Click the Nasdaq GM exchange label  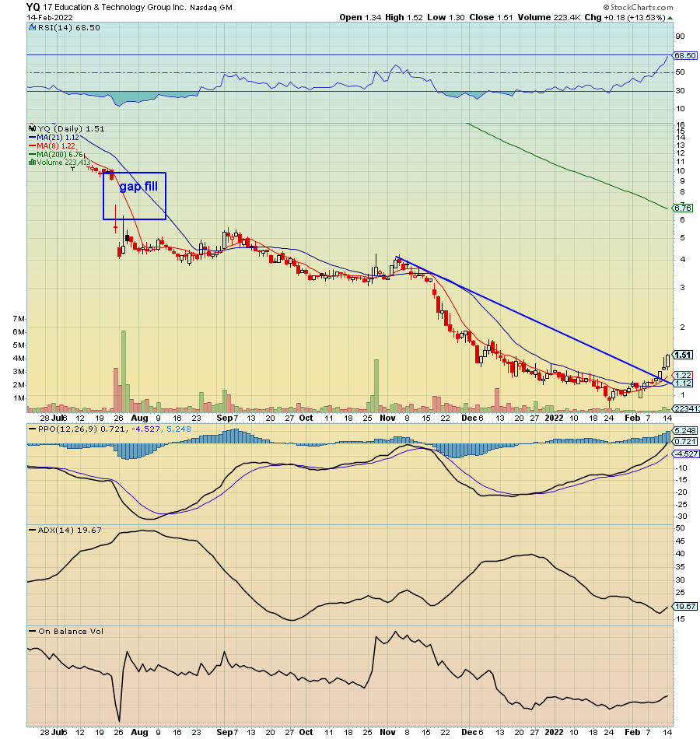coord(212,8)
